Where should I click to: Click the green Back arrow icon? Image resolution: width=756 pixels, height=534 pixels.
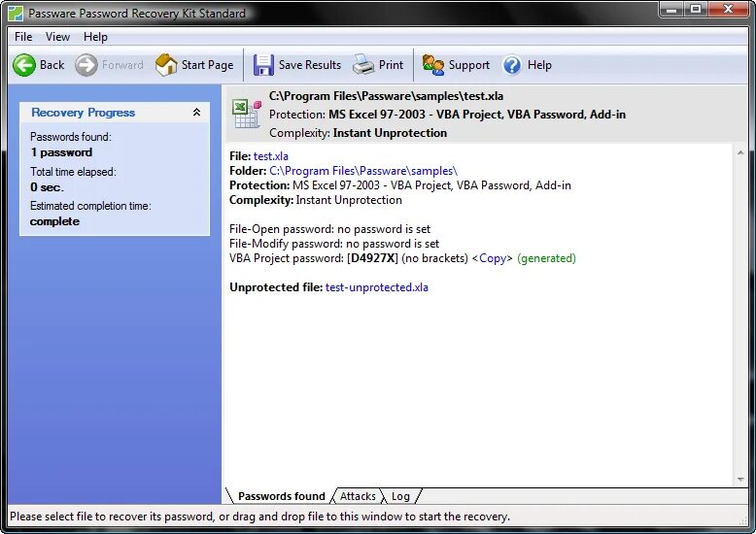[x=24, y=65]
